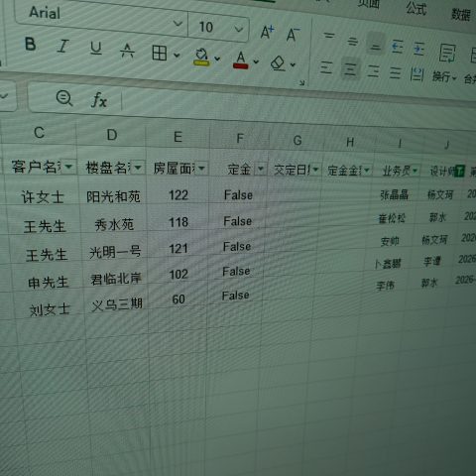The height and width of the screenshot is (476, 476).
Task: Apply cell borders with the grid icon
Action: [x=159, y=53]
